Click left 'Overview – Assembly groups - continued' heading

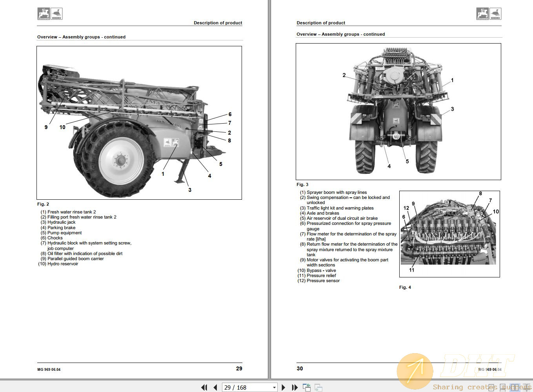[x=81, y=37]
